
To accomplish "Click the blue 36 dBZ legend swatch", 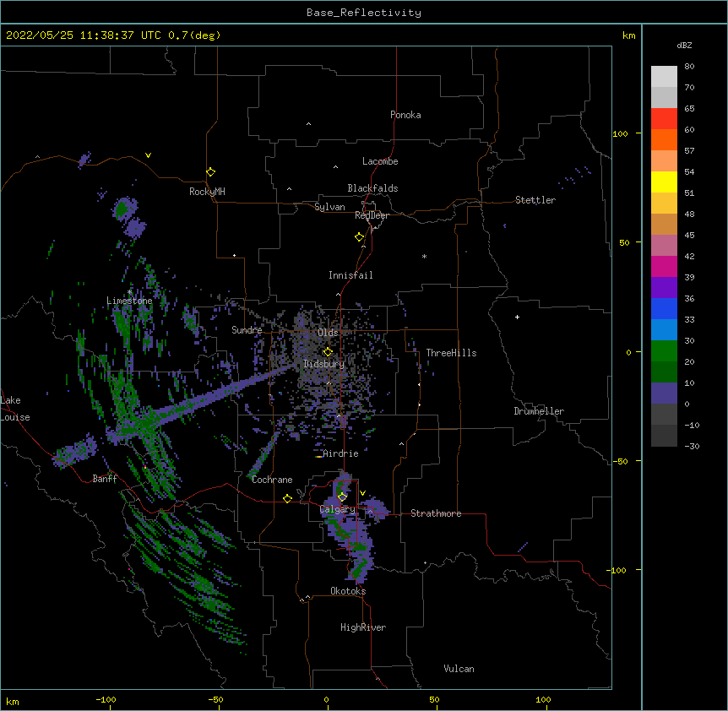I will pyautogui.click(x=664, y=308).
